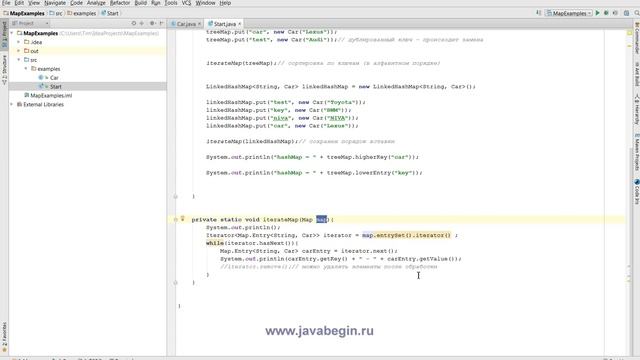Open the Window menu
Screen dimensions: 640x360
[x=205, y=3]
